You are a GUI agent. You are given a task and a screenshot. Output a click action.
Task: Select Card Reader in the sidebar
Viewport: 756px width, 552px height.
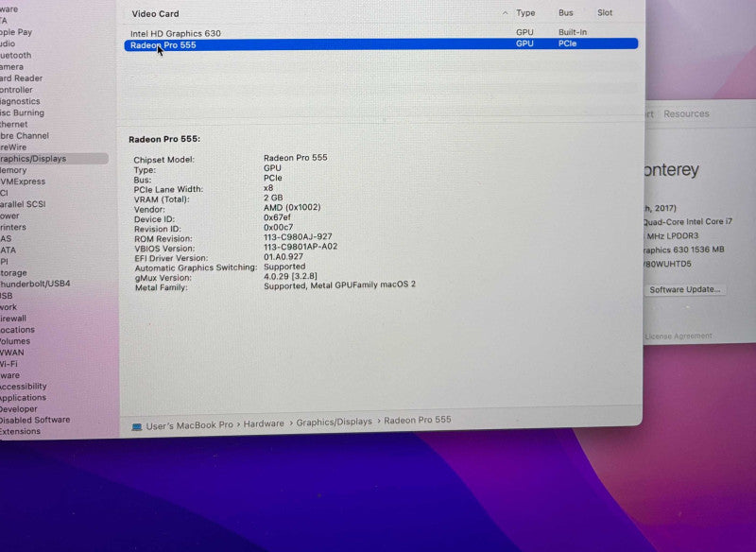[21, 78]
